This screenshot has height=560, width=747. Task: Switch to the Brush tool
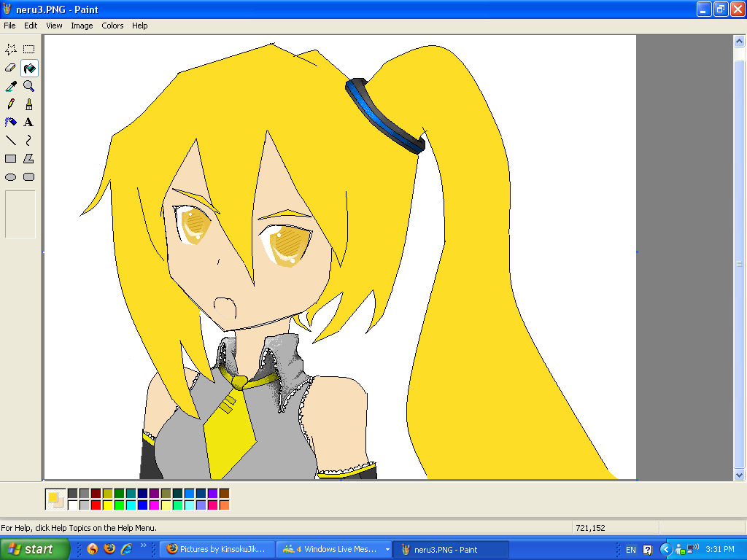[x=28, y=104]
